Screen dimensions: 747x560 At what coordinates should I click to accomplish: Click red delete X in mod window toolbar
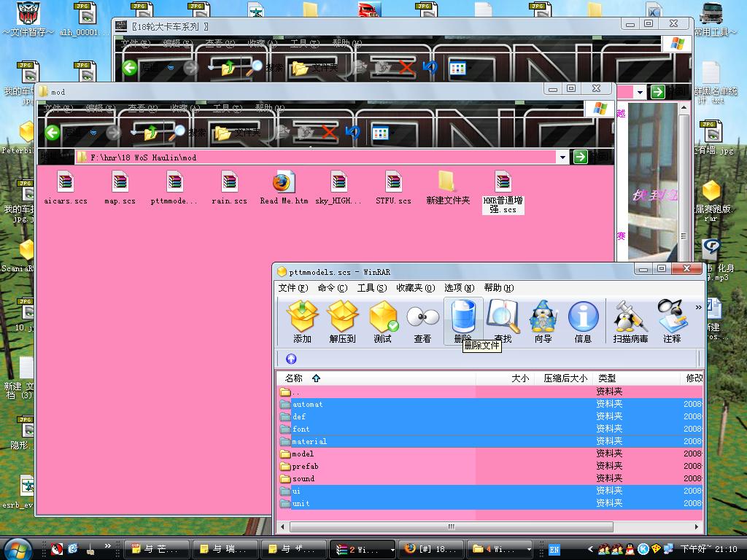click(x=330, y=133)
